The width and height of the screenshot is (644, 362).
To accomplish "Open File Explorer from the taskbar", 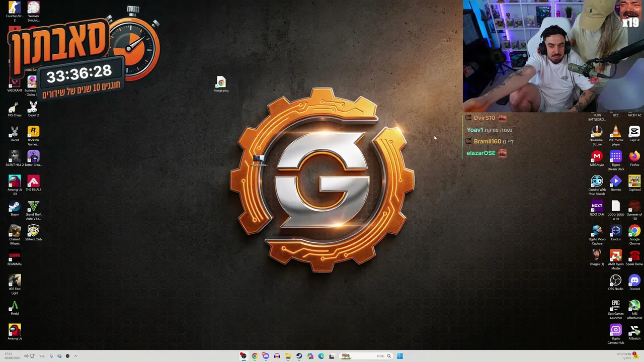I will point(288,356).
